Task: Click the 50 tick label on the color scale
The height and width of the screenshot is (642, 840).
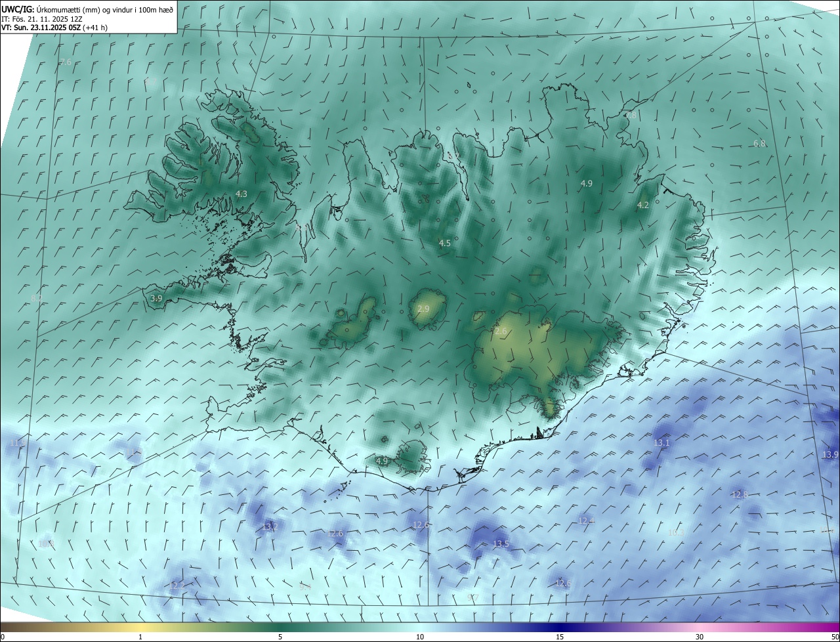Action: coord(835,637)
